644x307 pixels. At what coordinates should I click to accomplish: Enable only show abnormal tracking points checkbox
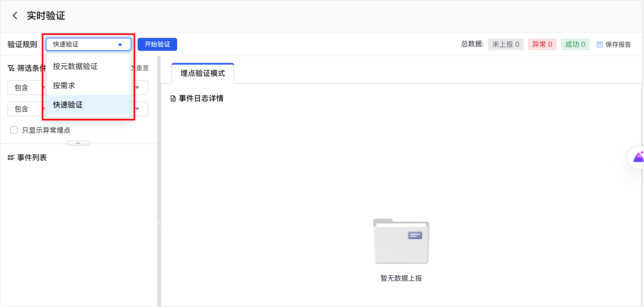click(14, 130)
